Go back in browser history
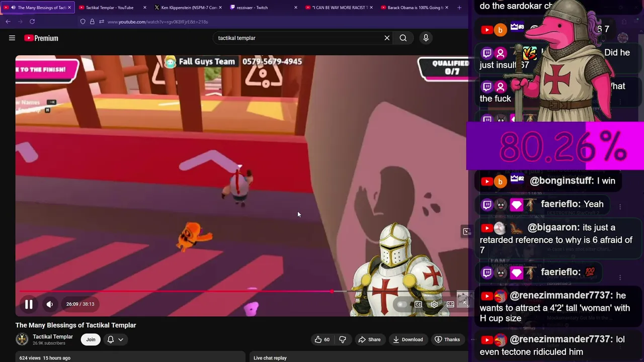The height and width of the screenshot is (362, 644). (x=8, y=22)
